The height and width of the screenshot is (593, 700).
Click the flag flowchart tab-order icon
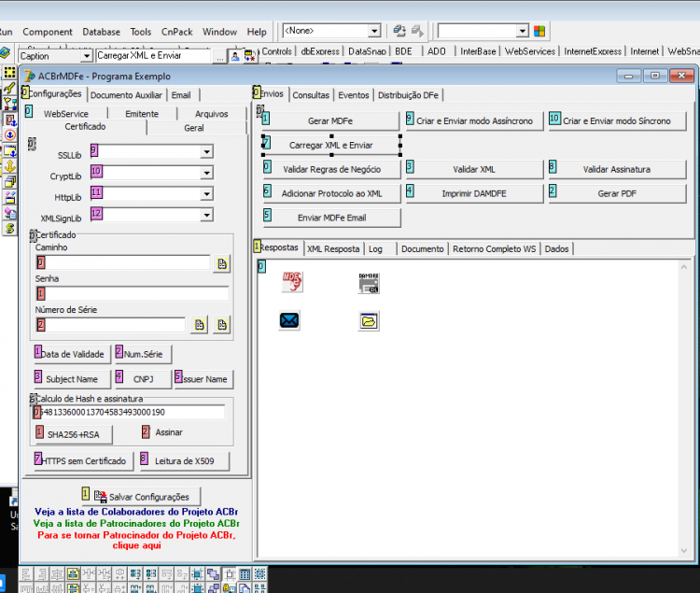click(10, 104)
